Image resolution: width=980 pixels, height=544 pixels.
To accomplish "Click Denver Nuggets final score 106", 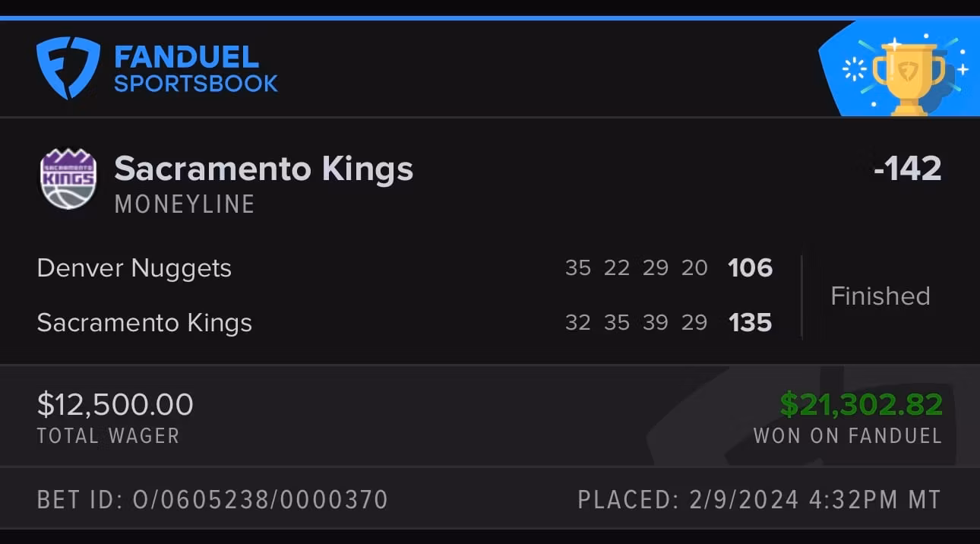I will pyautogui.click(x=750, y=268).
